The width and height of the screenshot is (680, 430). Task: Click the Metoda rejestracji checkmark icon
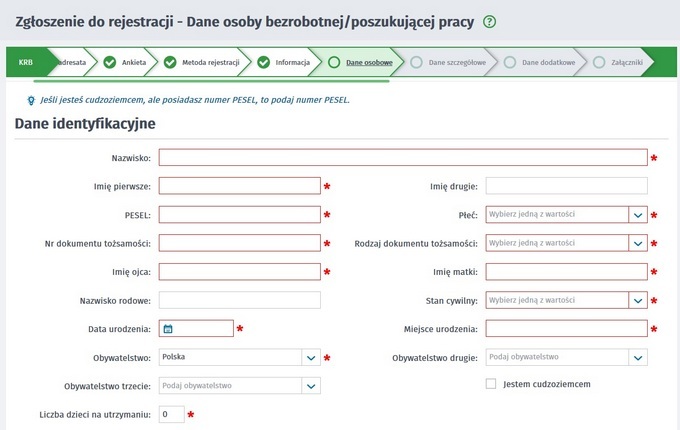[170, 62]
